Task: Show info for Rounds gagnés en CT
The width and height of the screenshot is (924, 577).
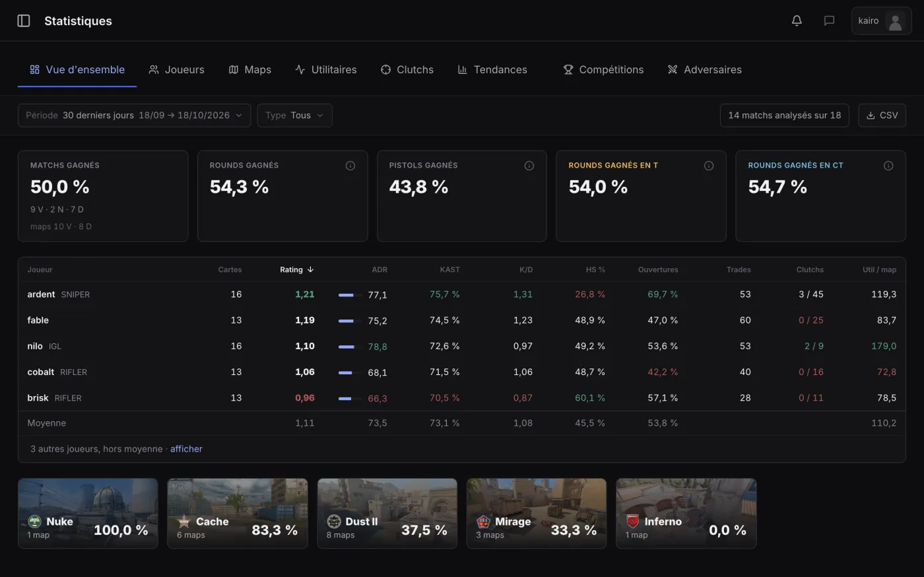Action: point(888,166)
